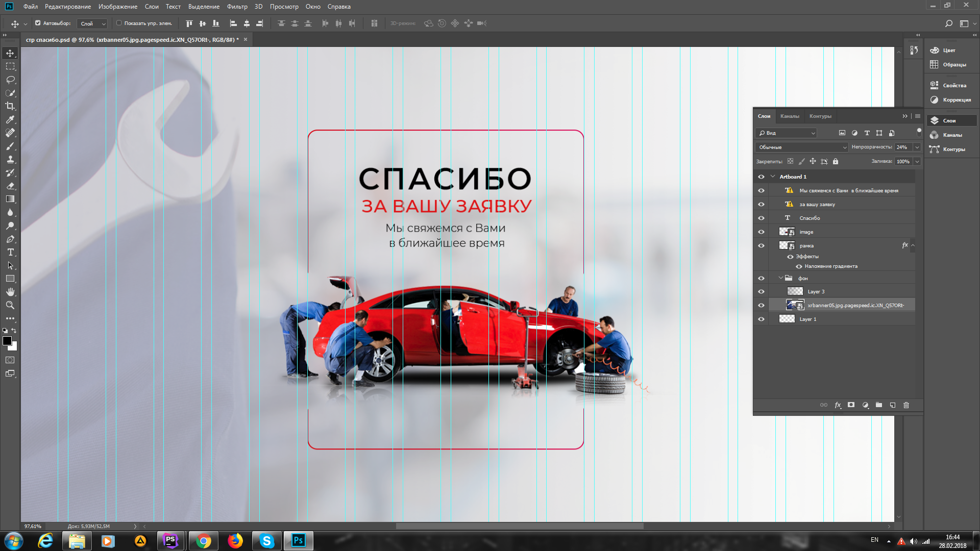Open opacity slider dropdown arrow
The height and width of the screenshot is (551, 980).
click(917, 147)
